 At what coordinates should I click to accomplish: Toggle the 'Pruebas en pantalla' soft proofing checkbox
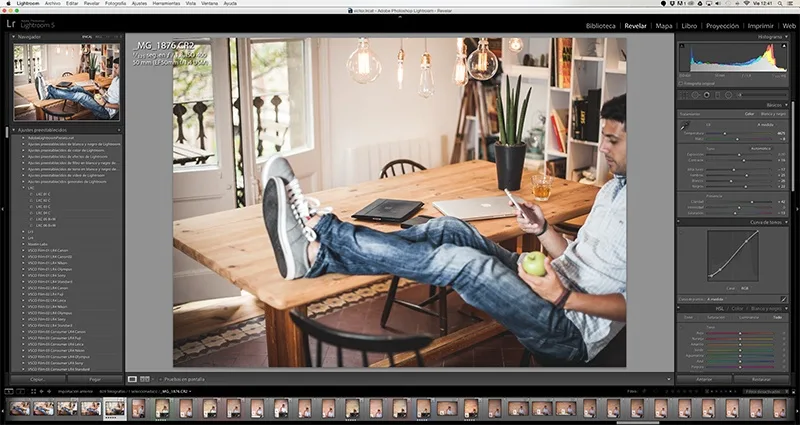click(x=159, y=379)
